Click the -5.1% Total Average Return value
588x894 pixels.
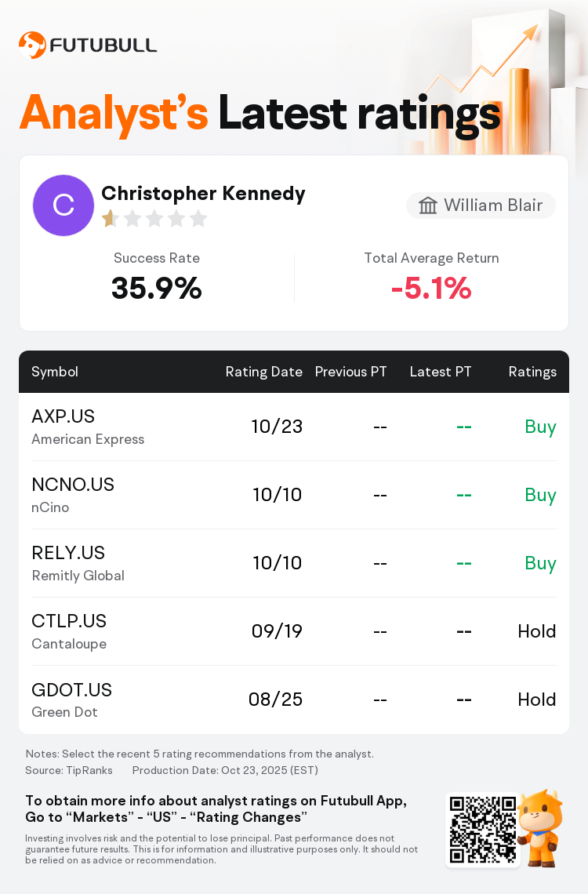[431, 289]
